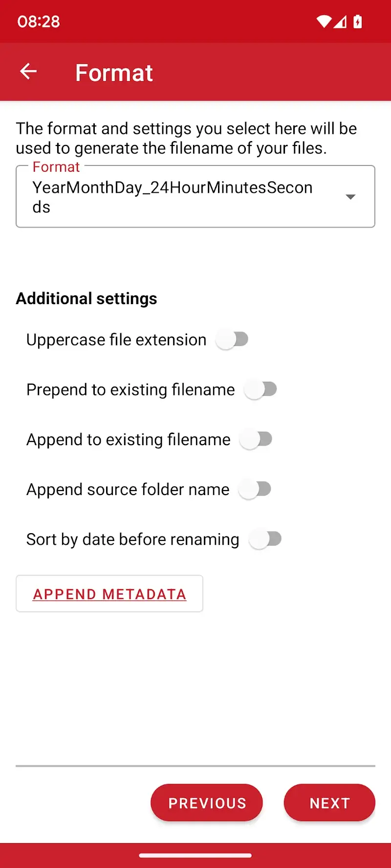Tap the format description text

[x=186, y=138]
